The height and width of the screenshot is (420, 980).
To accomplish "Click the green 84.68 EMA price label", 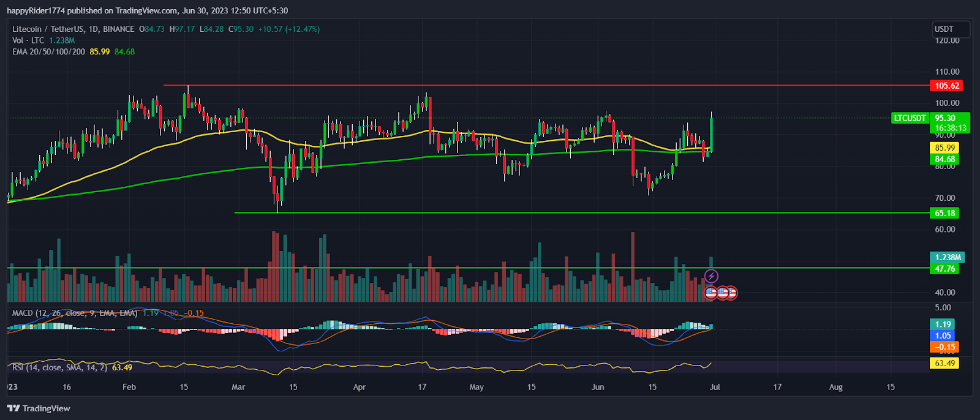I will 945,159.
